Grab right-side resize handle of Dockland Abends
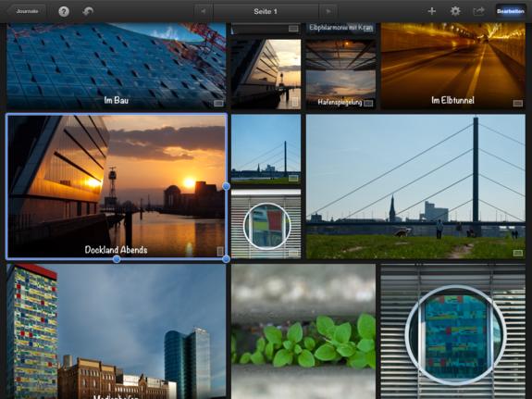The image size is (532, 399). (x=227, y=186)
